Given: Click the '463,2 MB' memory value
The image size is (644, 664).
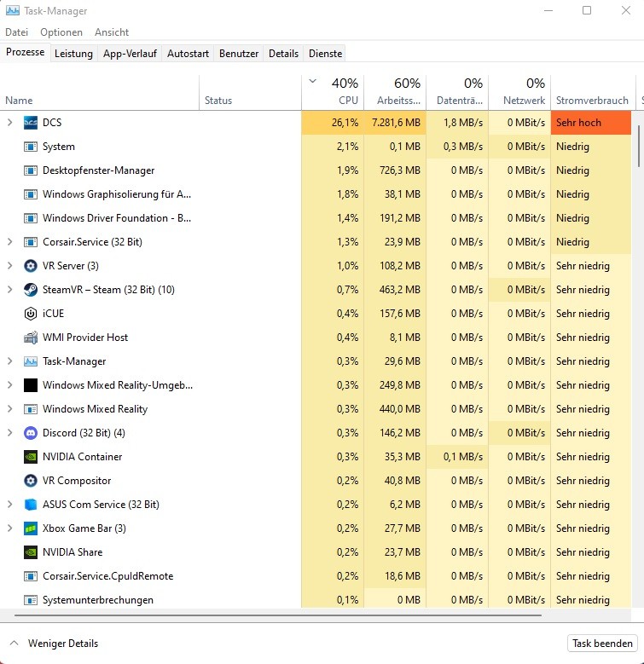Looking at the screenshot, I should [399, 290].
